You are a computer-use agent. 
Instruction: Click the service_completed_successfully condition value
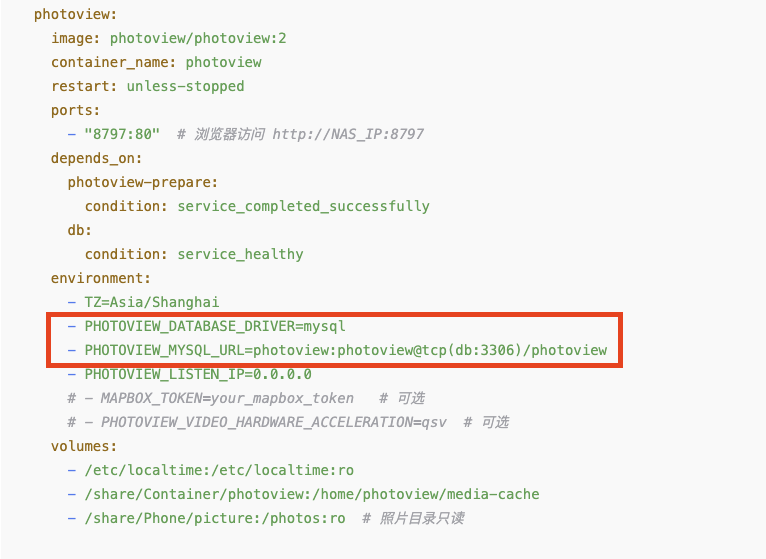[303, 206]
